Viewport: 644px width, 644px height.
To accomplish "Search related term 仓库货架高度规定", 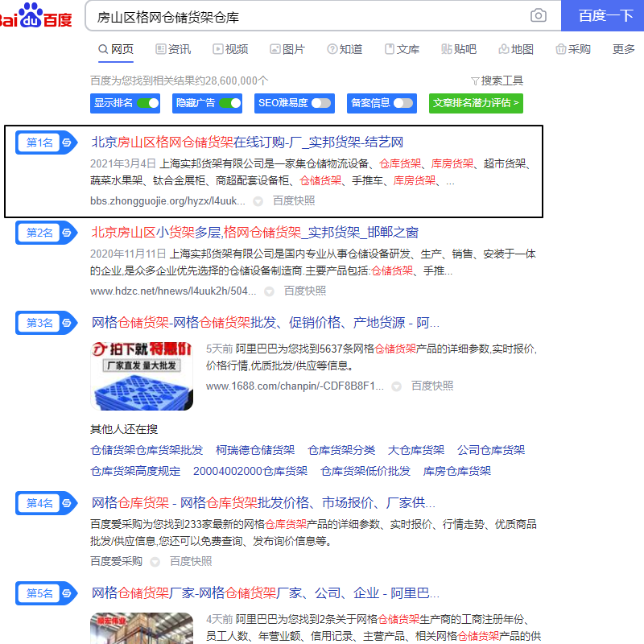I will point(135,472).
